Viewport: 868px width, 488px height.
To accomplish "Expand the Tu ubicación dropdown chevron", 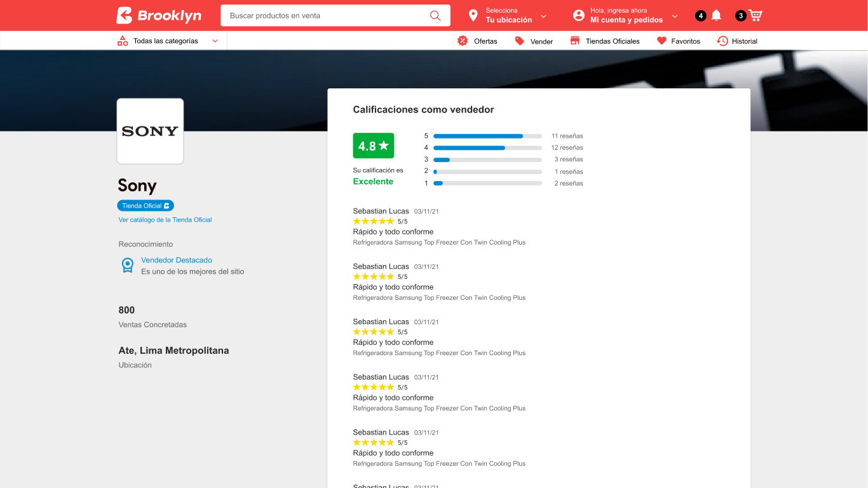I will pos(543,16).
